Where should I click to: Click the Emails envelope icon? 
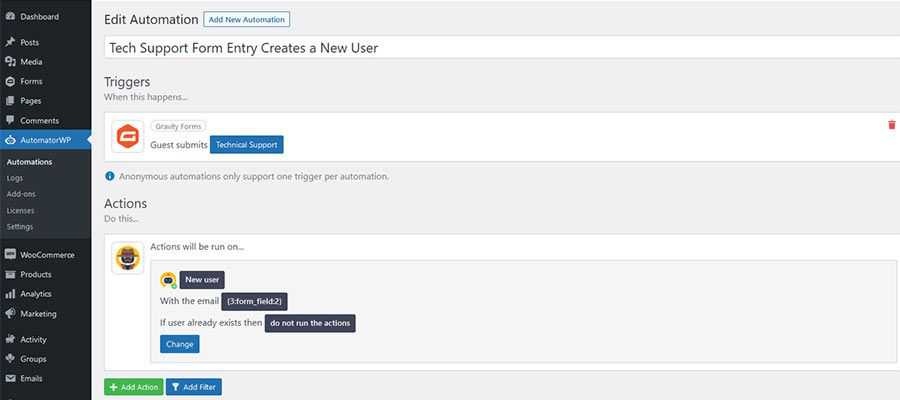point(10,379)
